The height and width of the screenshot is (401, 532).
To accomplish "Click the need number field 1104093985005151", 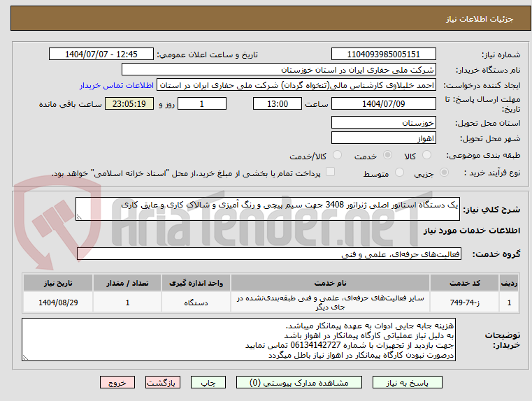I will click(x=383, y=54).
